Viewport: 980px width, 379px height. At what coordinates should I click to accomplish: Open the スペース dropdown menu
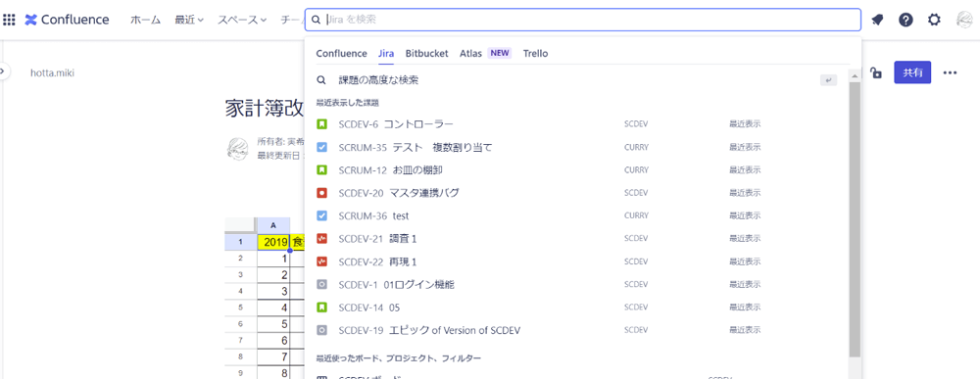[x=242, y=20]
